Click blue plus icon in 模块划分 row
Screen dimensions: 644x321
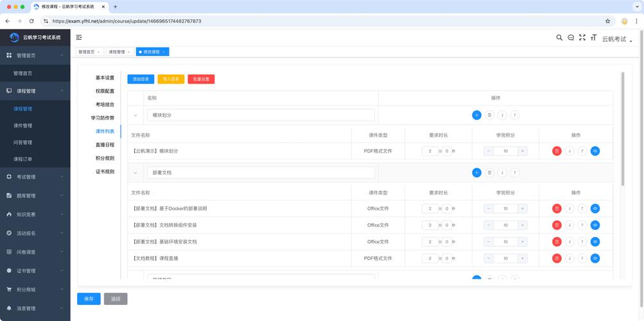[476, 115]
